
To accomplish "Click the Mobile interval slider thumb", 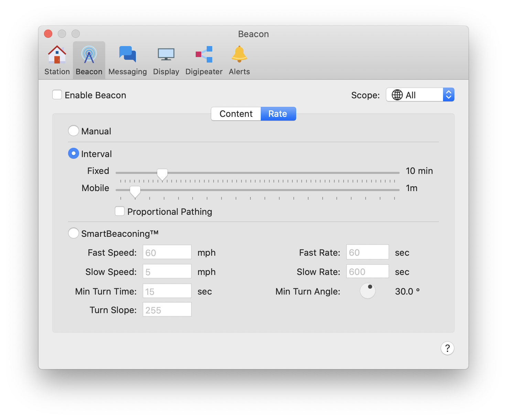I will coord(135,192).
